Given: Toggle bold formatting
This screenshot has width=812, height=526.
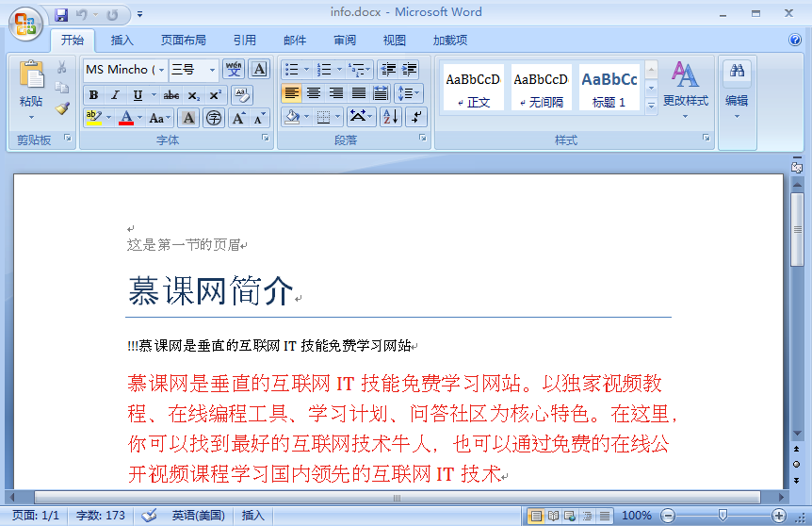Looking at the screenshot, I should point(94,95).
